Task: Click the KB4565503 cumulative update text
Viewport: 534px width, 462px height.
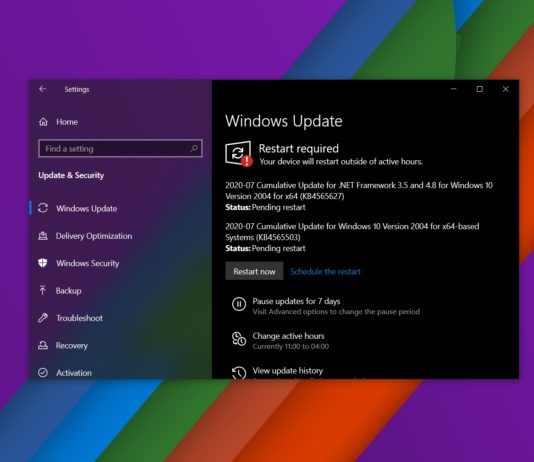Action: (x=352, y=232)
